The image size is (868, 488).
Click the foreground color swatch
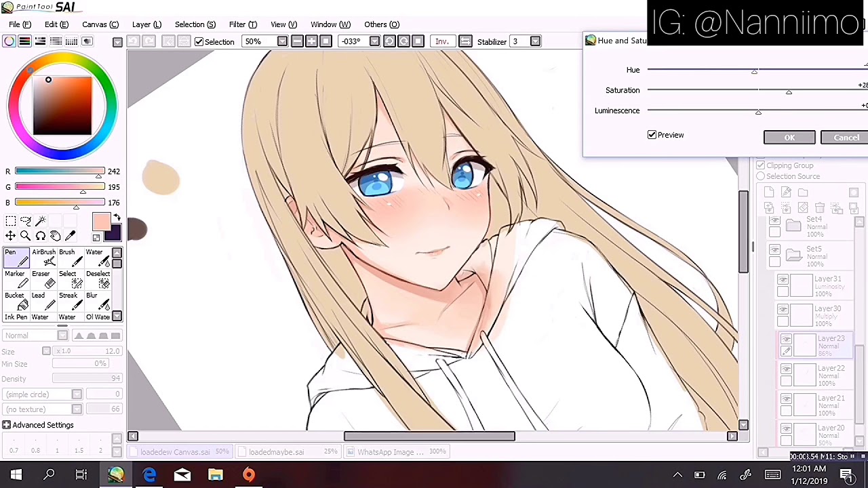pos(101,222)
